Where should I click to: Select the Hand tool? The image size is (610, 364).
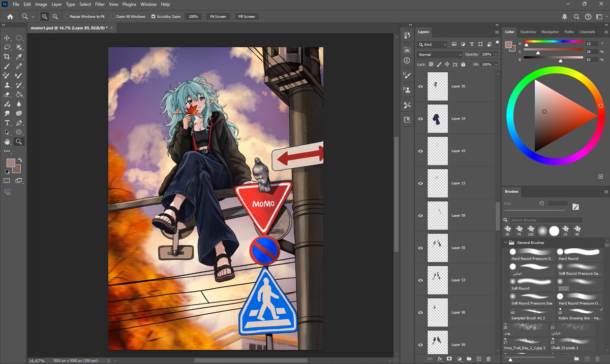coord(7,142)
